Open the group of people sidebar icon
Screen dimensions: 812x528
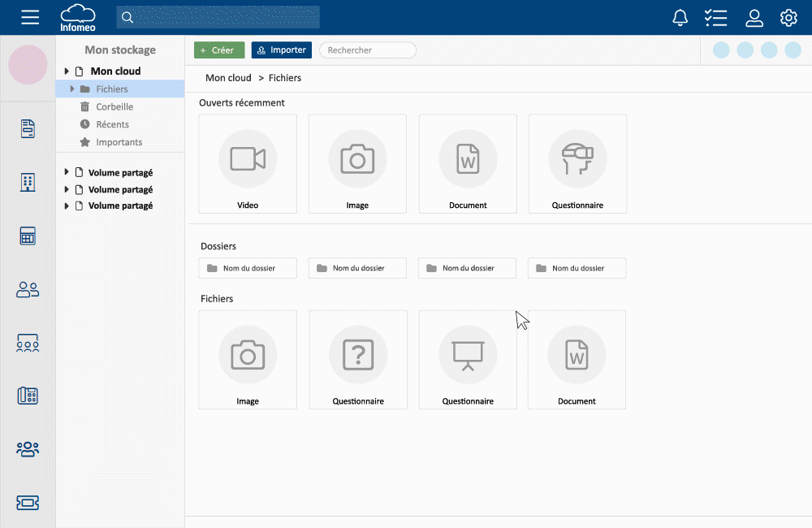(x=28, y=448)
